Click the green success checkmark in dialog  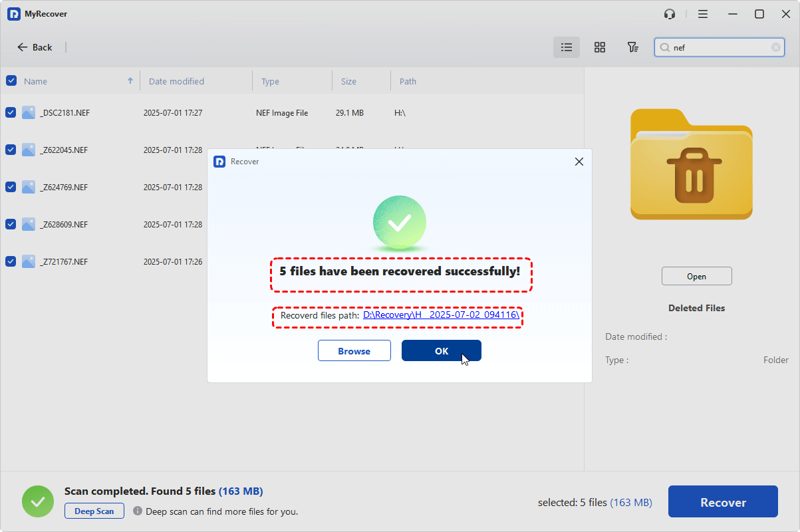point(400,223)
